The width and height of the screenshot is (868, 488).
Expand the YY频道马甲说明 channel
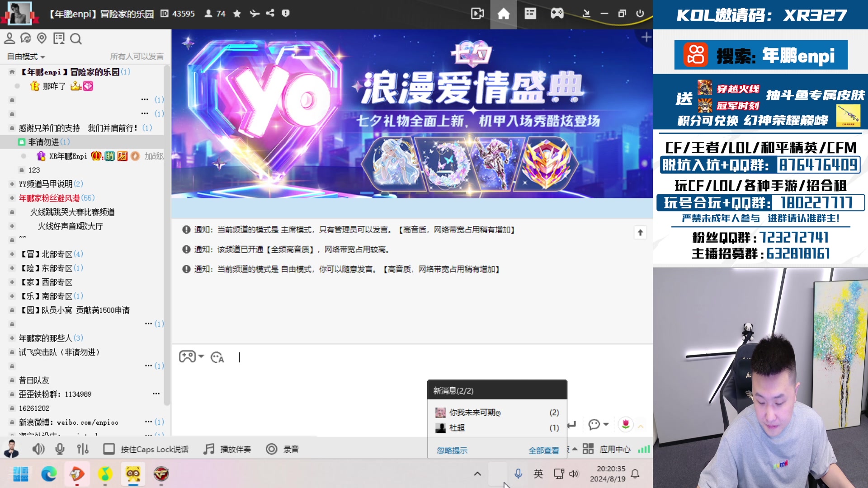(12, 184)
